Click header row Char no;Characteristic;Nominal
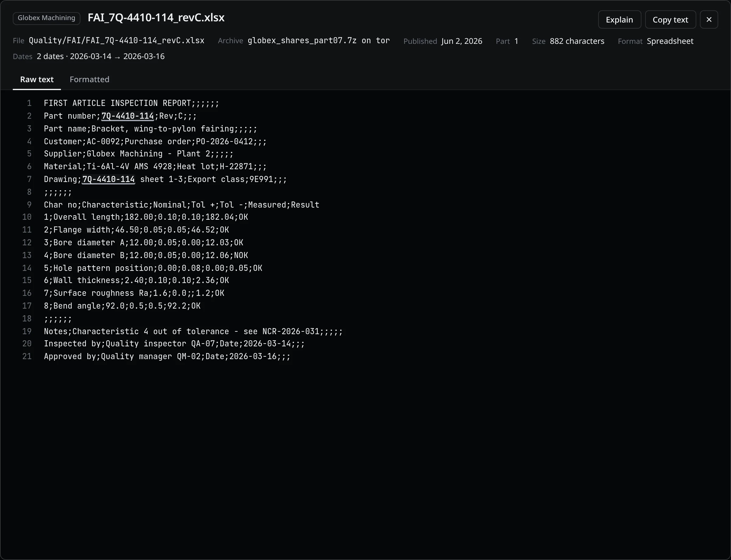 182,205
